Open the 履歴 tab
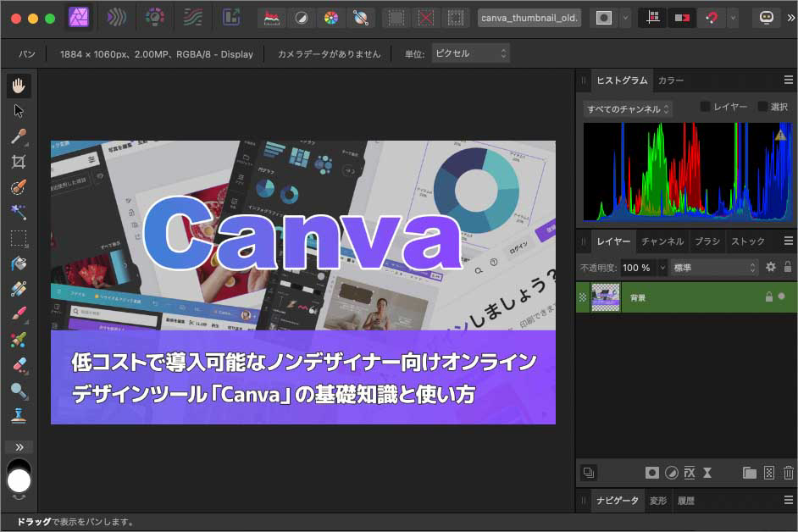 click(x=686, y=501)
